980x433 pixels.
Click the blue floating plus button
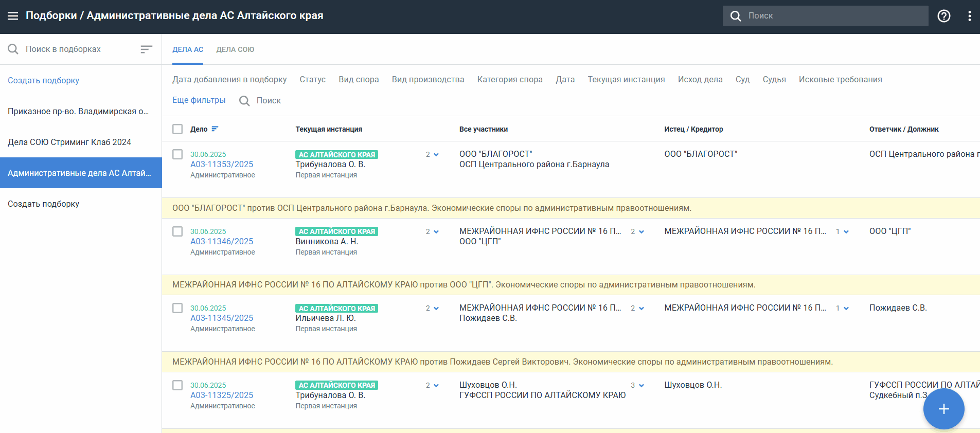(x=943, y=409)
